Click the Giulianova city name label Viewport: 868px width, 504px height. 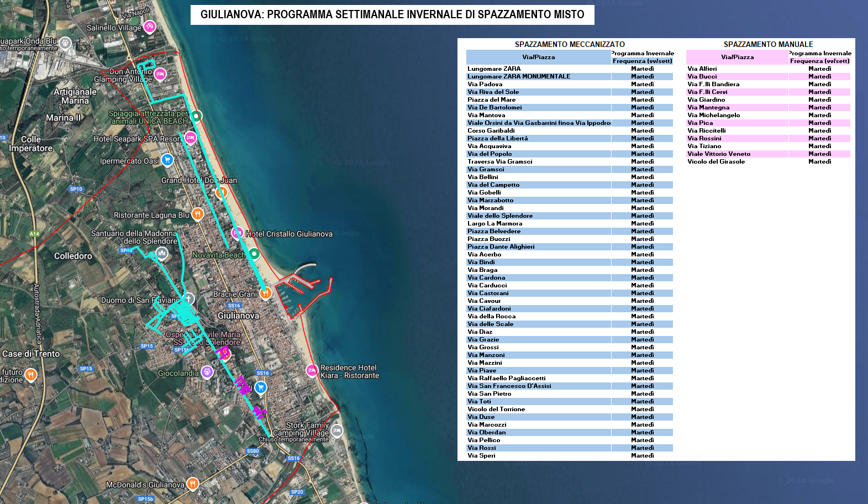pos(238,316)
